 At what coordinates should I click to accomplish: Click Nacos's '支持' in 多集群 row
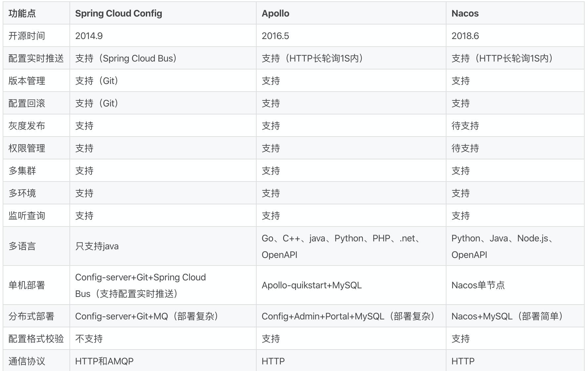(x=515, y=171)
